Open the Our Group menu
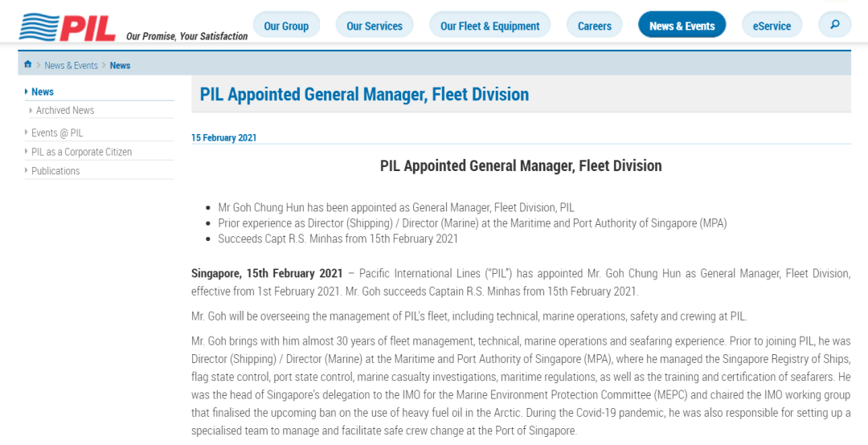The width and height of the screenshot is (868, 445). click(286, 26)
